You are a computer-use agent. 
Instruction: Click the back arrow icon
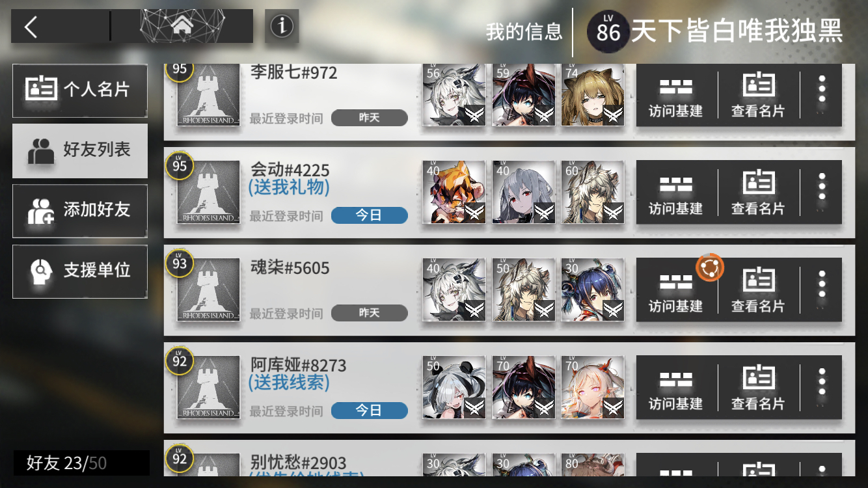pyautogui.click(x=31, y=26)
